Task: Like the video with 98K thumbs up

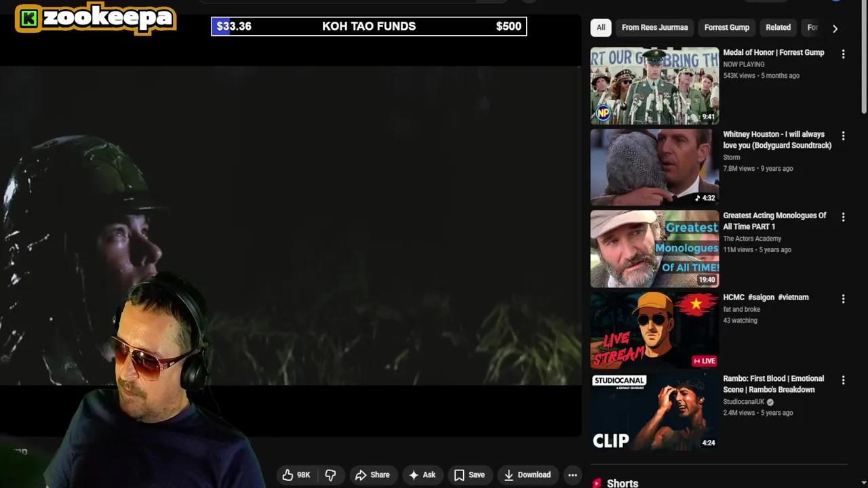Action: [296, 475]
